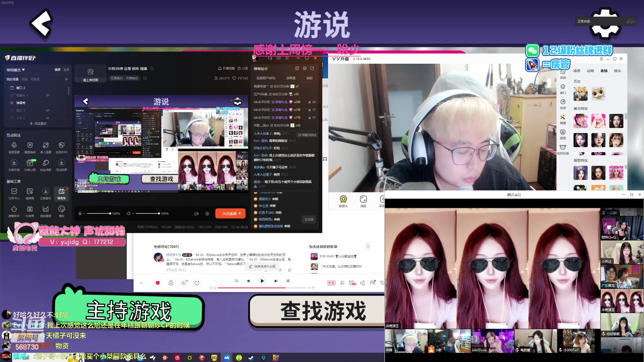Open 礼物灯塔 gift lighthouse tool
This screenshot has height=362, width=644.
pyautogui.click(x=14, y=165)
